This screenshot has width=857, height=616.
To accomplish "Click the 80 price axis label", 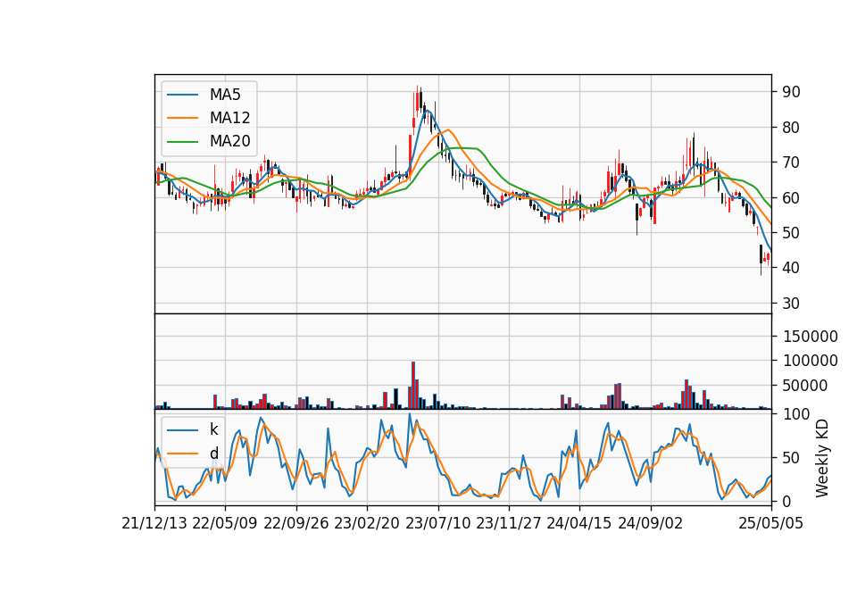I will pos(791,128).
